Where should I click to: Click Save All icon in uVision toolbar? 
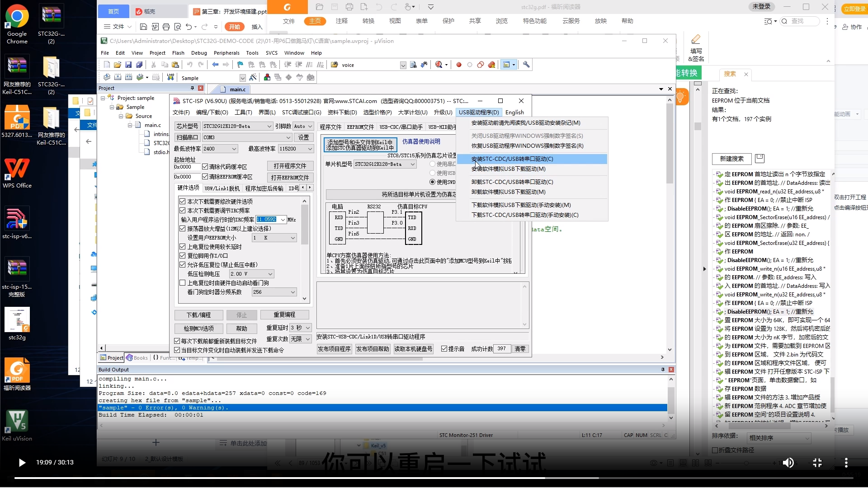[x=139, y=65]
